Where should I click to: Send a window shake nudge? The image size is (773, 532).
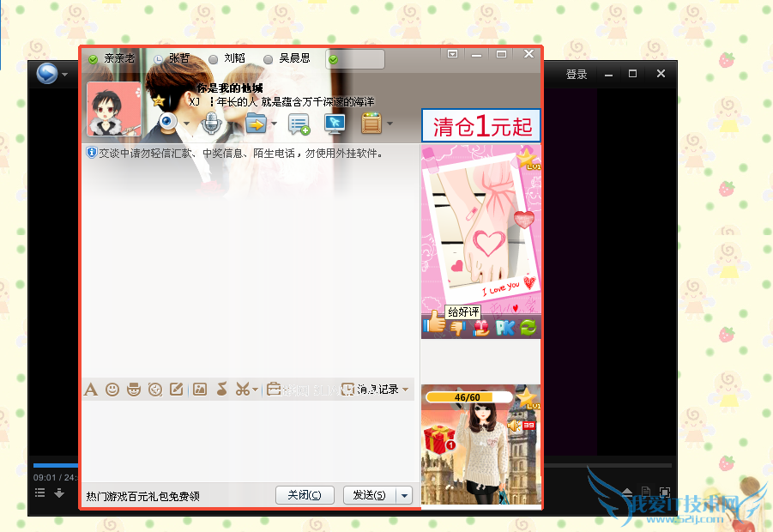point(155,390)
